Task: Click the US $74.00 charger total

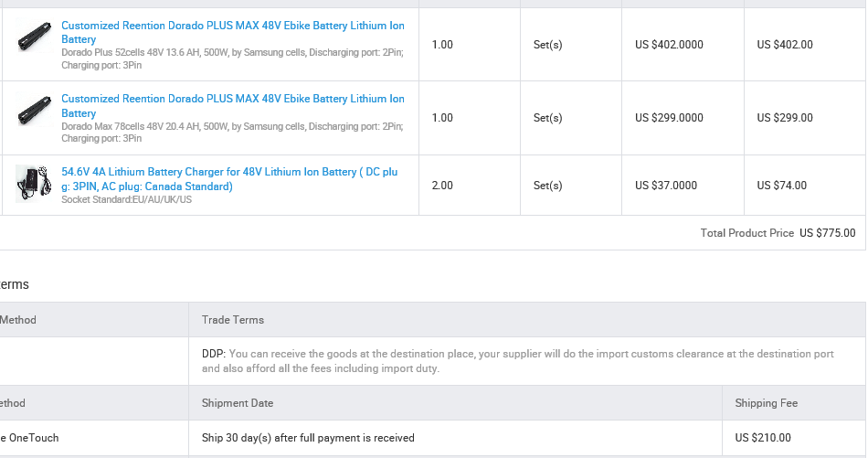Action: point(781,186)
